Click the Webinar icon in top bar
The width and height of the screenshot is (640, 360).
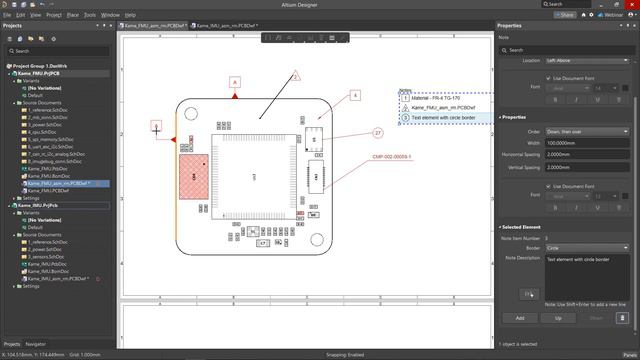pos(600,15)
